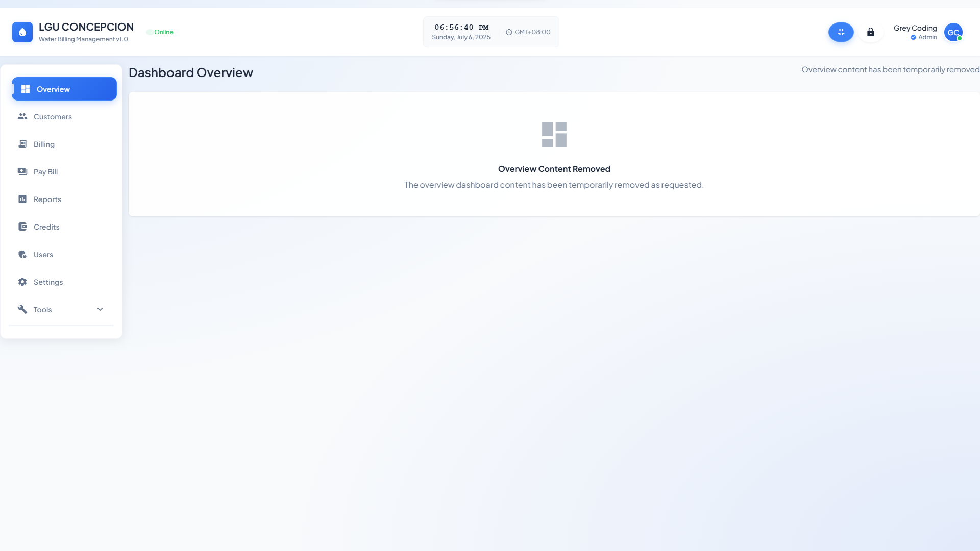Click the LGU CONCEPCION title

click(x=86, y=27)
